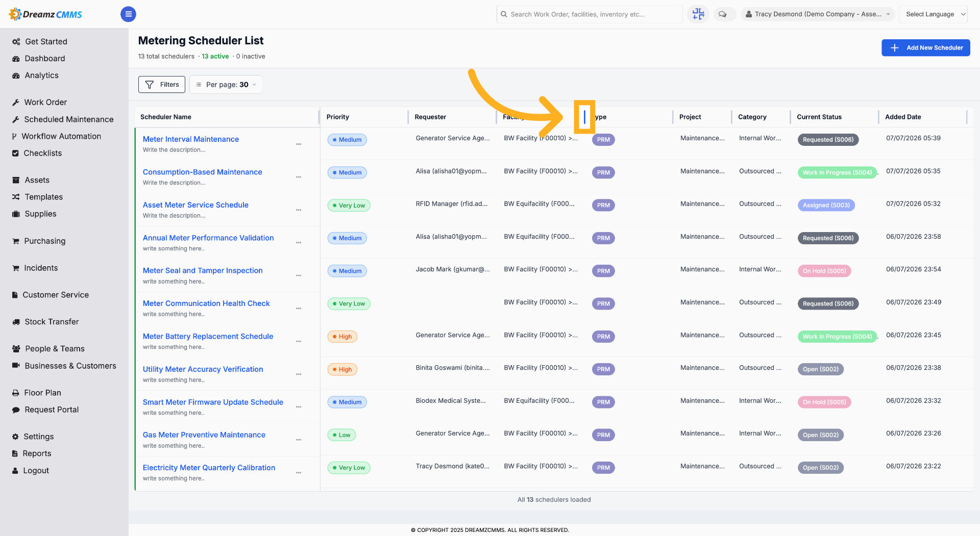Open Smart Meter Firmware Update Schedule link
The width and height of the screenshot is (980, 536).
pyautogui.click(x=213, y=402)
